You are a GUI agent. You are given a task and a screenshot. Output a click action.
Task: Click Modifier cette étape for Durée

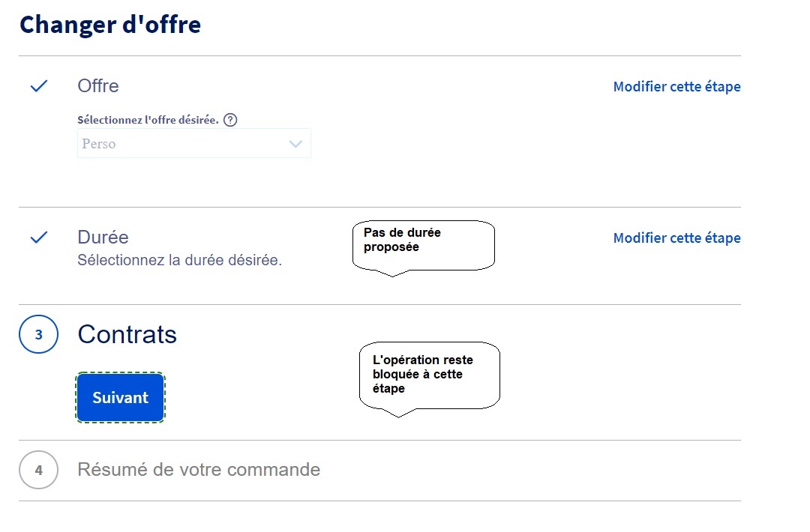[676, 238]
